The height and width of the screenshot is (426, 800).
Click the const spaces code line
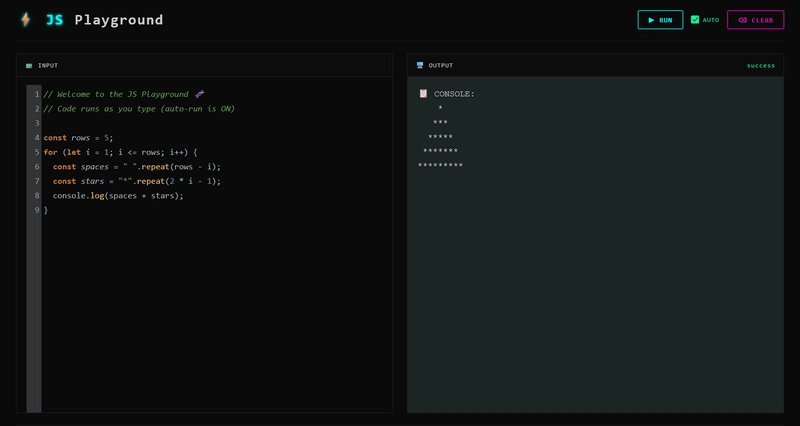(x=137, y=167)
